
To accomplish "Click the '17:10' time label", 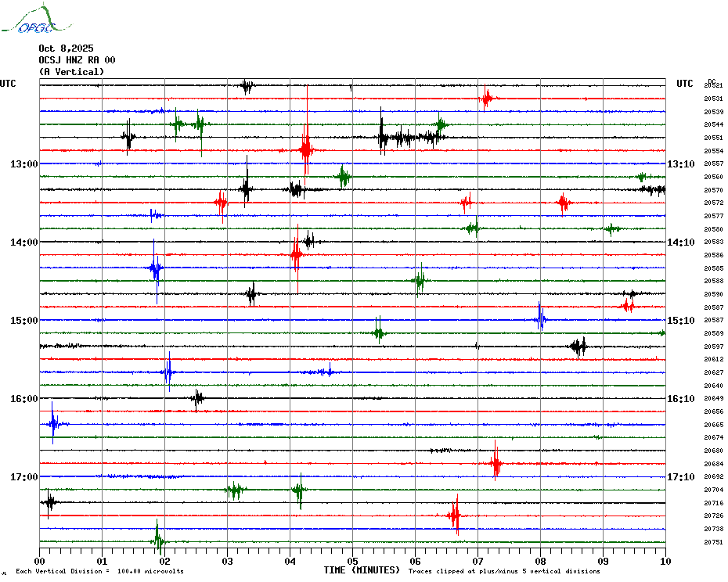I will tap(681, 476).
